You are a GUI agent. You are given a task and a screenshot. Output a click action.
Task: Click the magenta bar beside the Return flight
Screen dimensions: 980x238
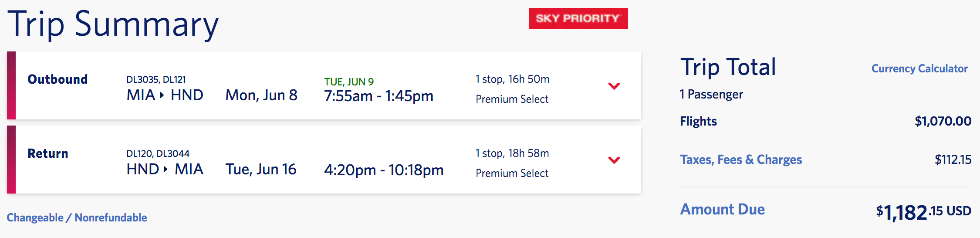11,160
